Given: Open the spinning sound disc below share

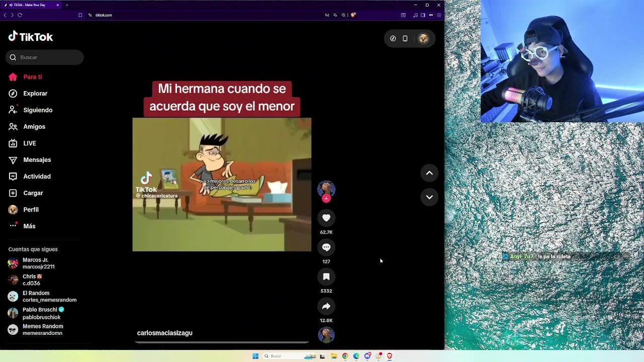Looking at the screenshot, I should click(x=326, y=335).
